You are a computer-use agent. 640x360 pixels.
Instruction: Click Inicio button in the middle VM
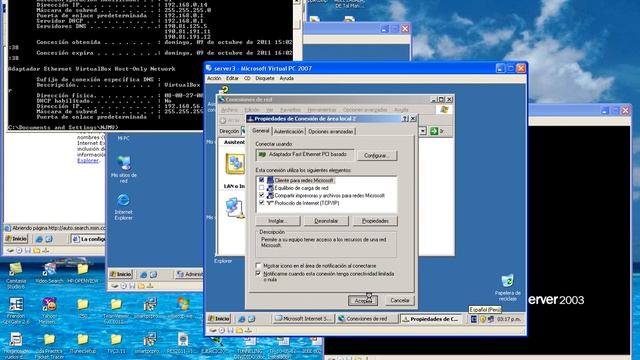coord(121,274)
